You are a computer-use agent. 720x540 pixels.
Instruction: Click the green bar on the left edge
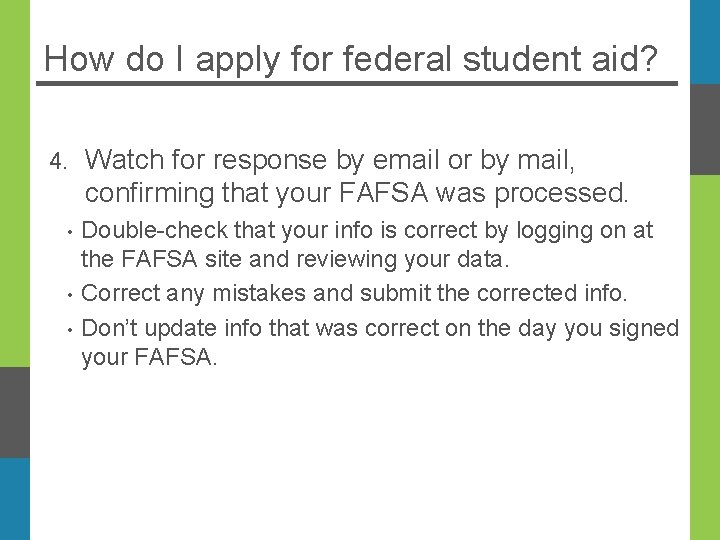pos(14,180)
